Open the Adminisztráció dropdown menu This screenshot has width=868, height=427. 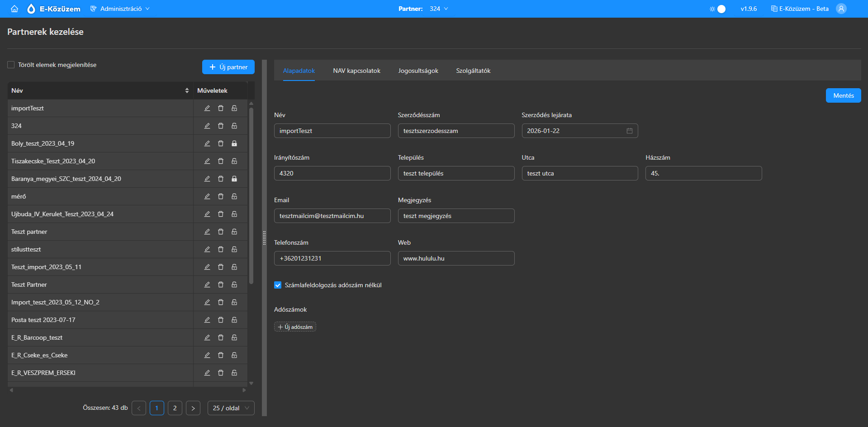120,9
